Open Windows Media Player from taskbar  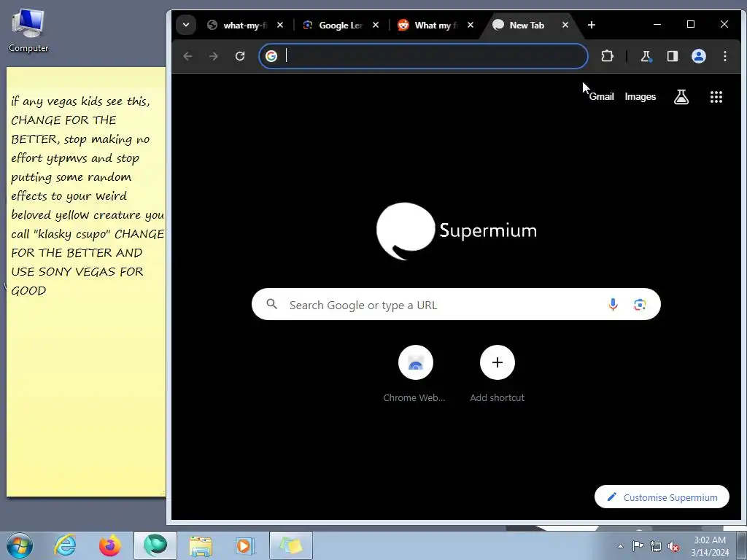pos(246,545)
